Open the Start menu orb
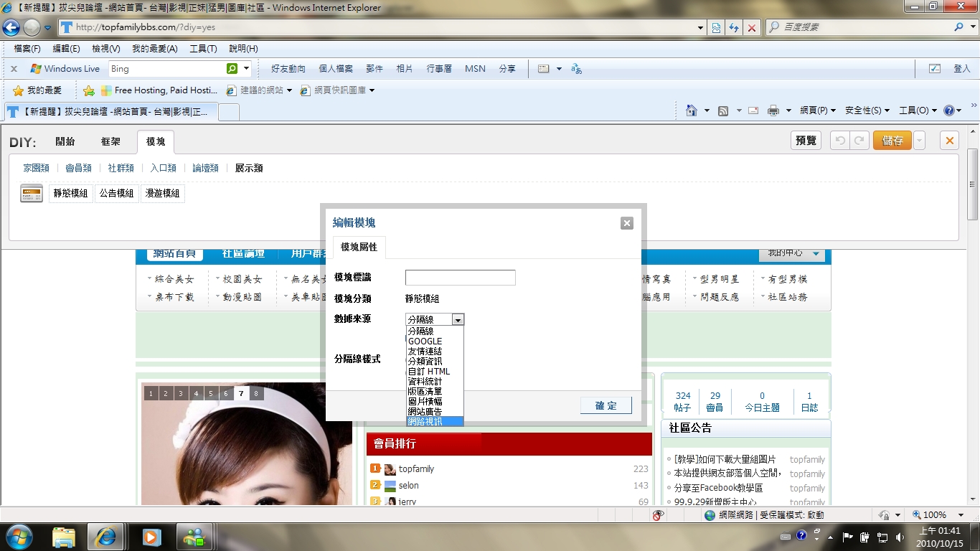The height and width of the screenshot is (551, 980). [x=19, y=536]
